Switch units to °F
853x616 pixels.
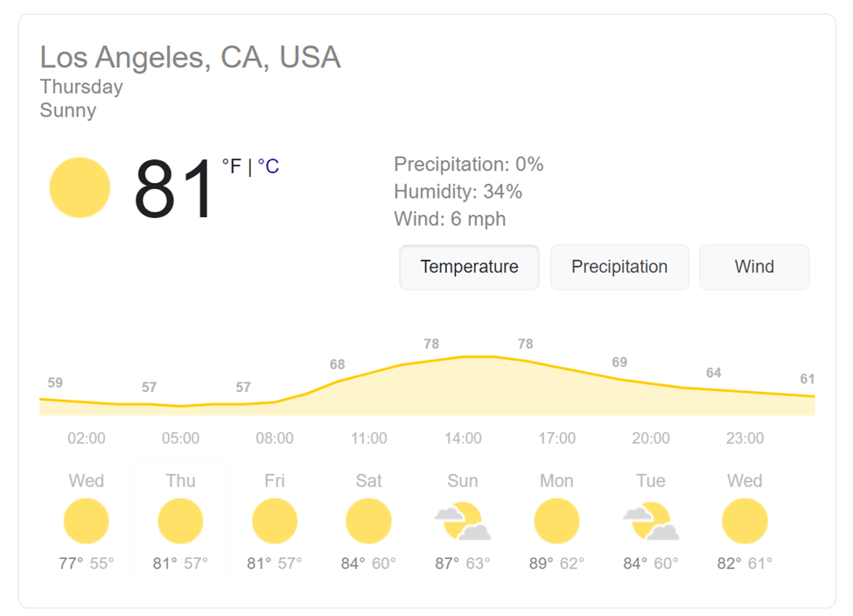click(x=231, y=166)
